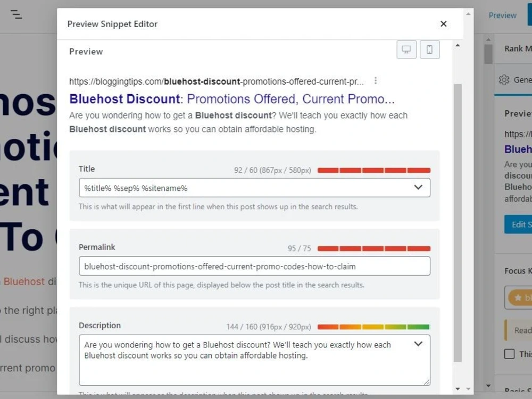Edit the Permalink slug field
This screenshot has width=532, height=399.
254,266
